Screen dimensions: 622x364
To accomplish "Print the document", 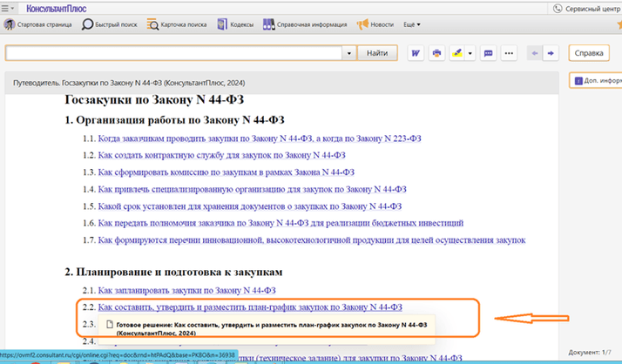I will pyautogui.click(x=436, y=53).
